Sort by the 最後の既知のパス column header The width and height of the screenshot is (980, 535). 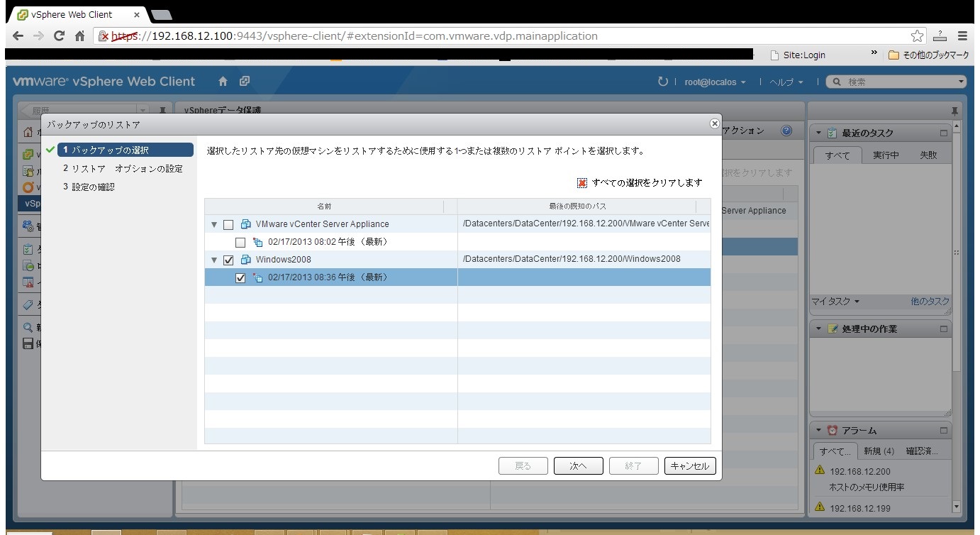point(577,206)
